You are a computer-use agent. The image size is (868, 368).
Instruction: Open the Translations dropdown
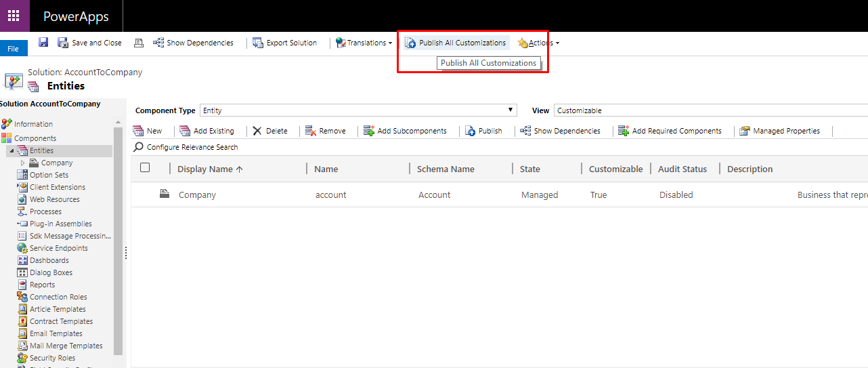364,43
